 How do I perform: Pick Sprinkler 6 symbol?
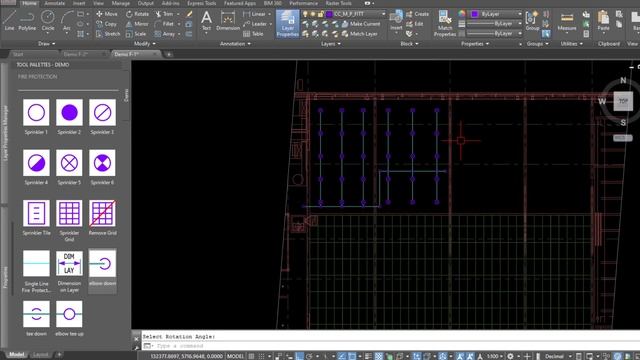[102, 167]
